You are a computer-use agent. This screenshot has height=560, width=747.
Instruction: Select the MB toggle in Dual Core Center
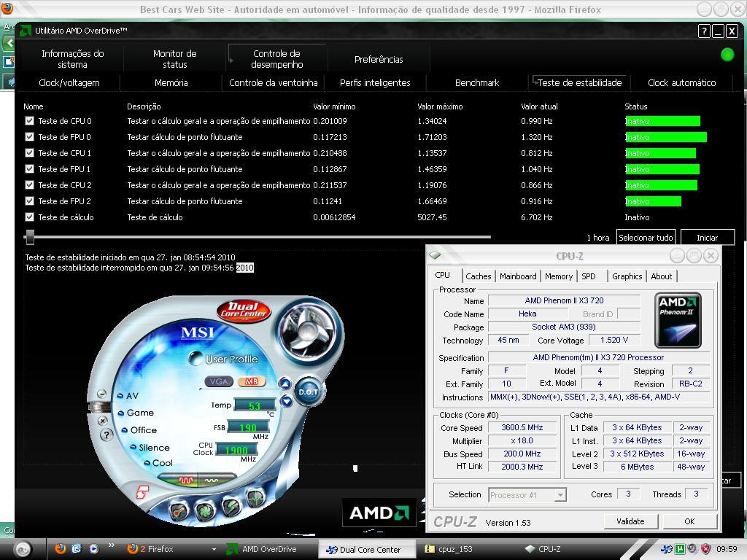(x=251, y=381)
